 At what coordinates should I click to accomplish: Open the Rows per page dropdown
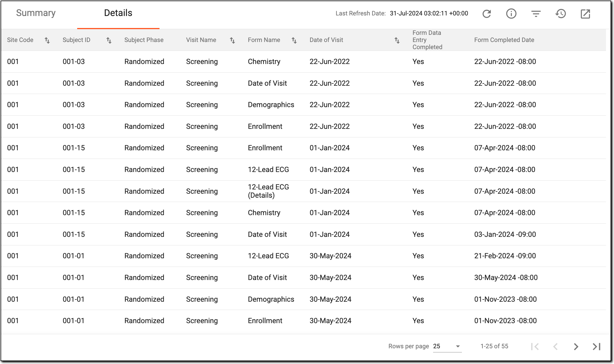[447, 346]
